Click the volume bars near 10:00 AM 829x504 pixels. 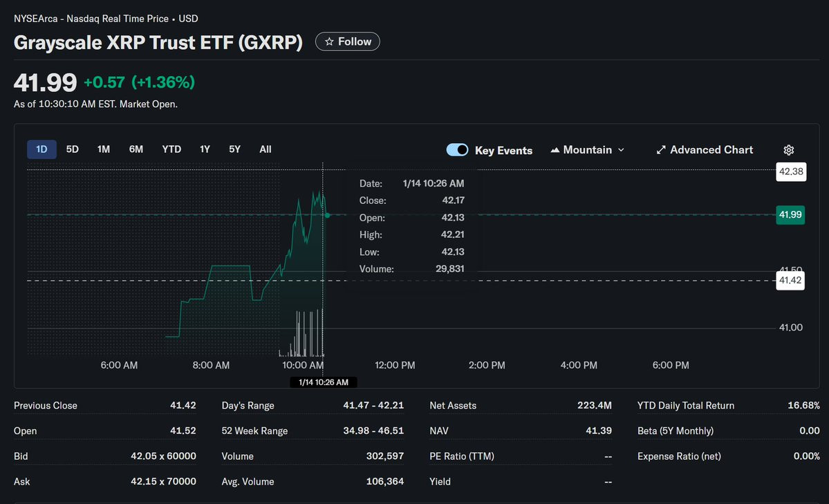(x=302, y=335)
